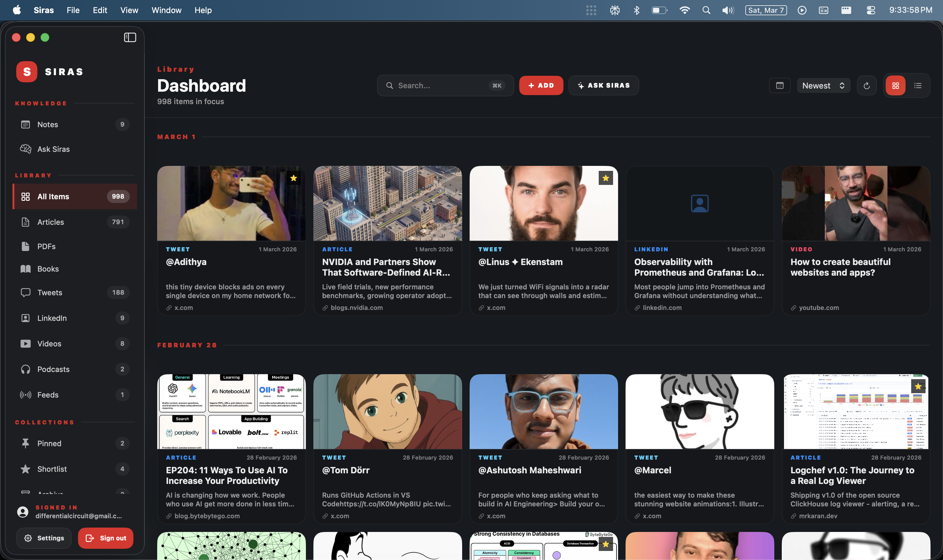943x560 pixels.
Task: Browse the Videos library section
Action: [x=49, y=343]
